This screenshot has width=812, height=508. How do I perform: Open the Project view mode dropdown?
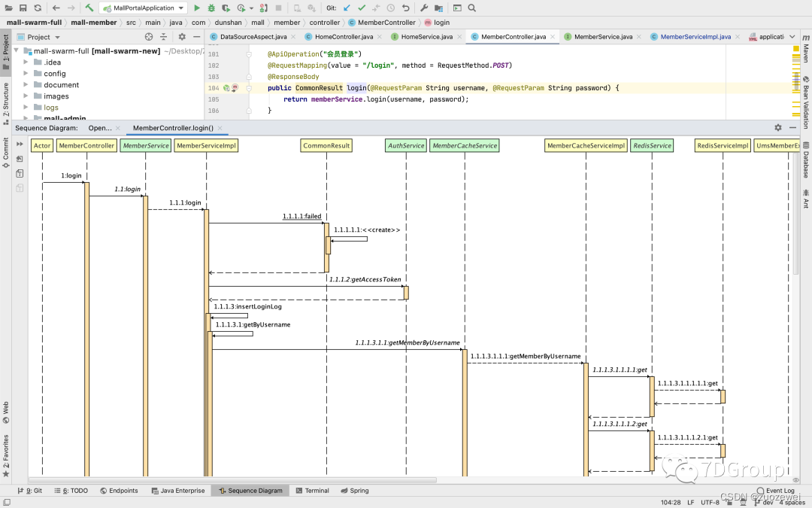[57, 38]
